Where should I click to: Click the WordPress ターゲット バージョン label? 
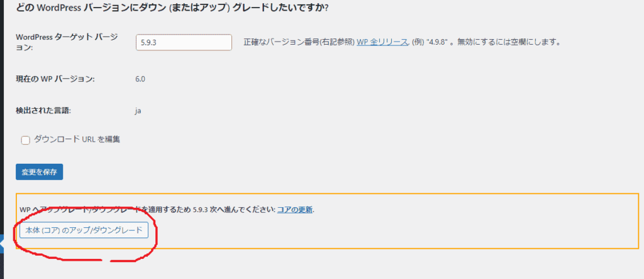click(67, 42)
